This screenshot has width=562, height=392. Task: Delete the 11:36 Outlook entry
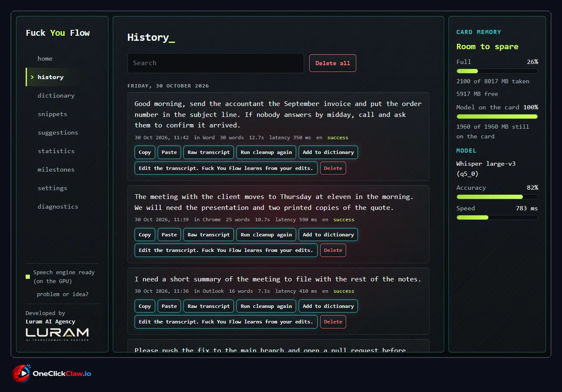click(x=333, y=322)
